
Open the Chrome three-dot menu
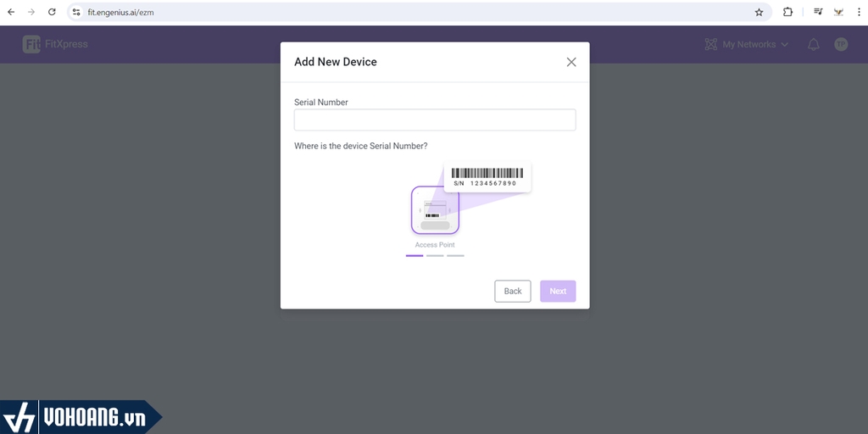click(x=858, y=13)
